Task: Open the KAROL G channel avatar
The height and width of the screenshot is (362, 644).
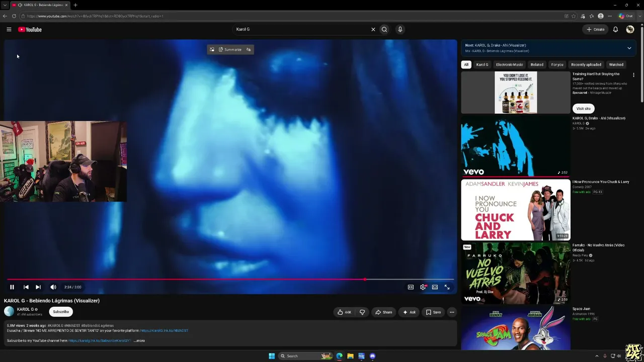Action: tap(9, 312)
